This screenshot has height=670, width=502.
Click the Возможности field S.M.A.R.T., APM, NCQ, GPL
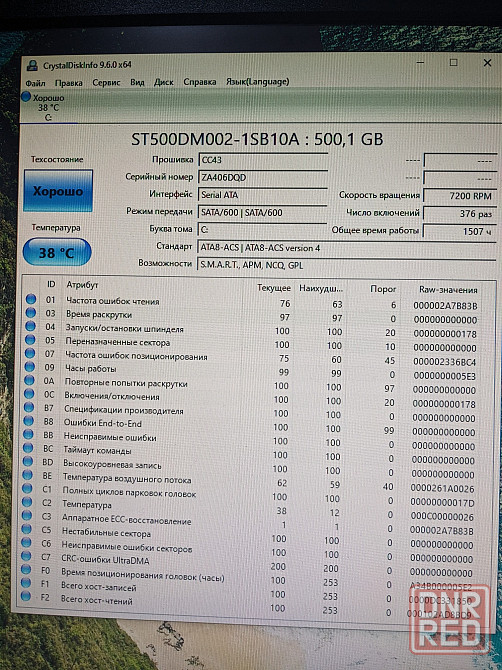click(347, 265)
